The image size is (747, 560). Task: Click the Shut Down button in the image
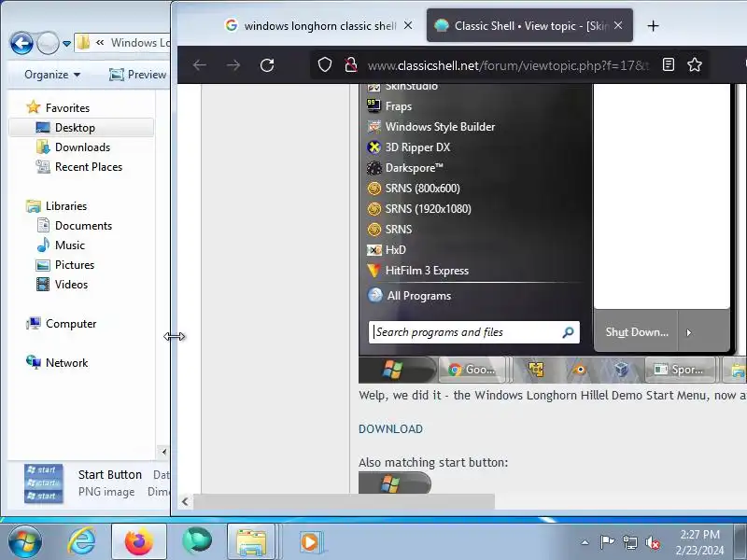pyautogui.click(x=637, y=332)
